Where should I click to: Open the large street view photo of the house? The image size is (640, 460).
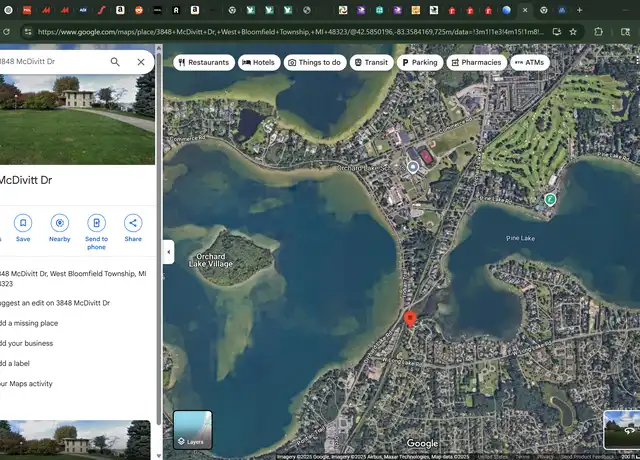coord(77,120)
